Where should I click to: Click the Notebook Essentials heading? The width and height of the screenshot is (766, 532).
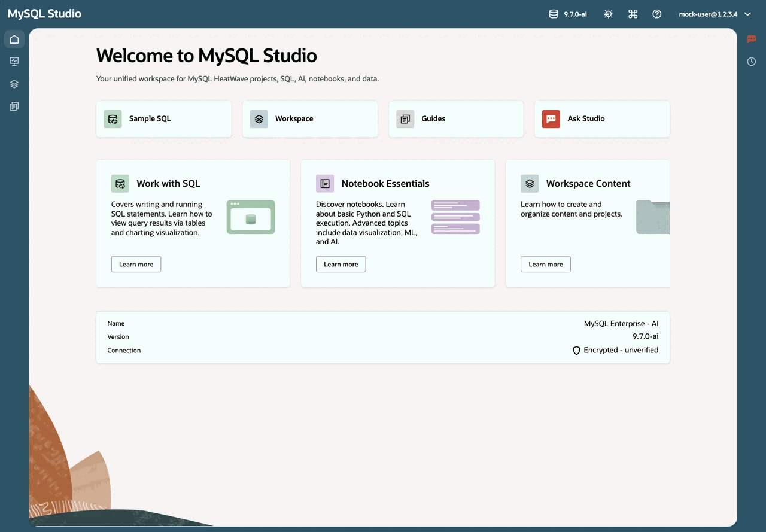[385, 184]
